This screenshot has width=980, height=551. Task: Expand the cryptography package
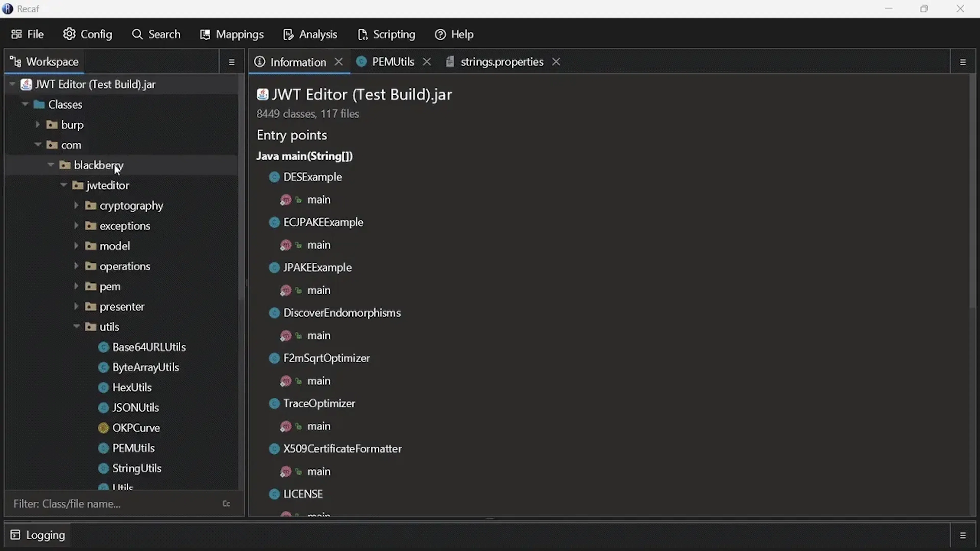point(76,205)
